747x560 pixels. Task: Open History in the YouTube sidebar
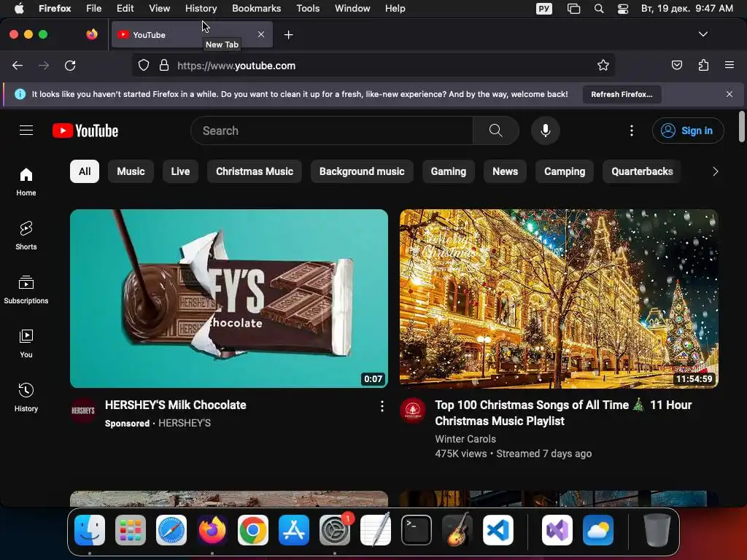click(x=26, y=397)
